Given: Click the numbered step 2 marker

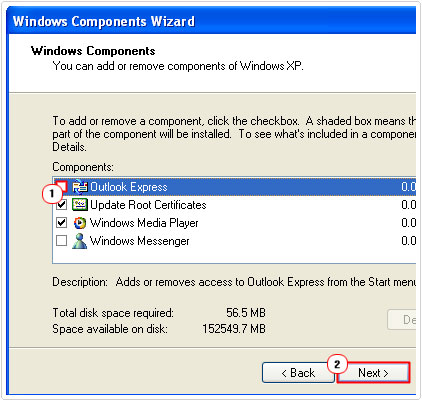Looking at the screenshot, I should click(337, 364).
